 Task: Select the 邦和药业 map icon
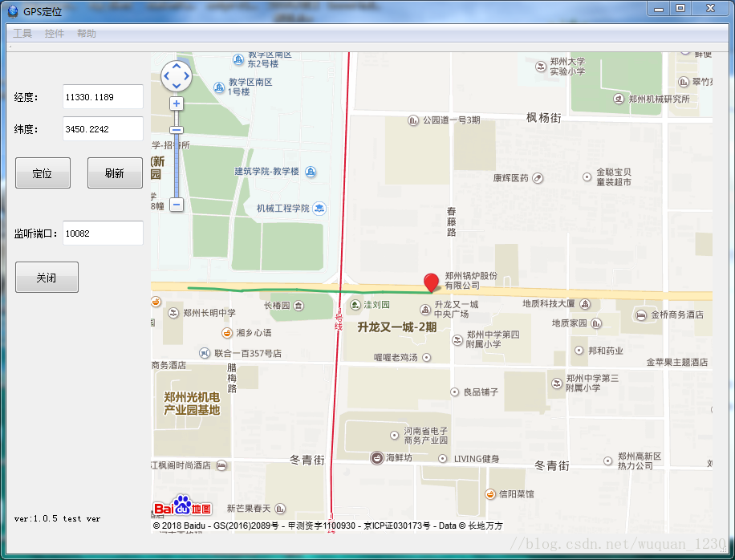coord(579,351)
